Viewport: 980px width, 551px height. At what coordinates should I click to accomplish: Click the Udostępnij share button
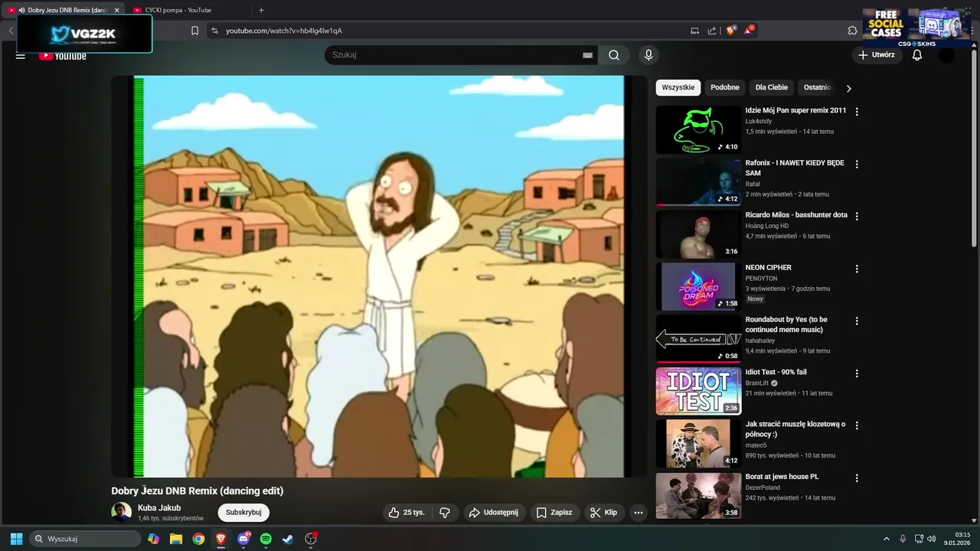494,513
